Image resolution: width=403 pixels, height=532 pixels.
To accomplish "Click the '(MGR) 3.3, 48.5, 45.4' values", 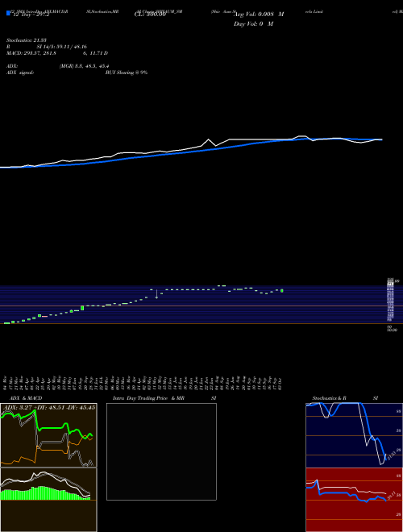I will 84,66.
